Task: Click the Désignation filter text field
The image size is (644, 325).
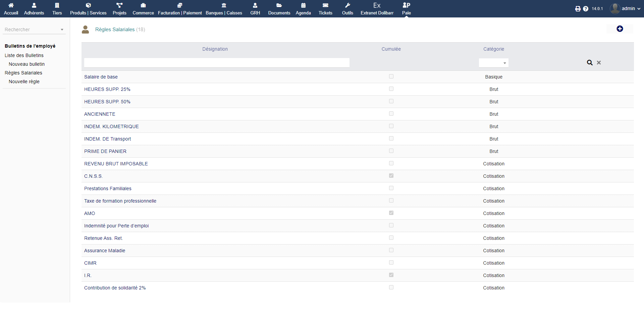Action: click(x=217, y=63)
